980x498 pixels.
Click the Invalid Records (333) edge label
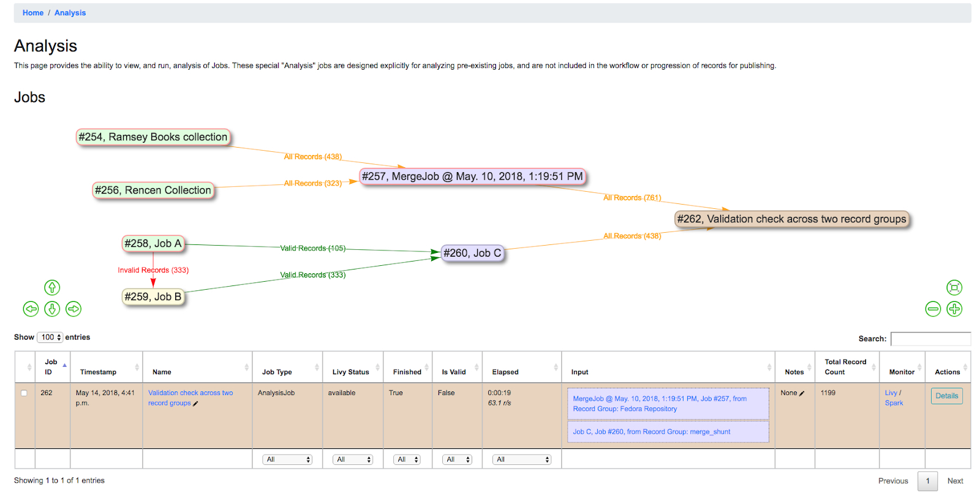pyautogui.click(x=153, y=270)
